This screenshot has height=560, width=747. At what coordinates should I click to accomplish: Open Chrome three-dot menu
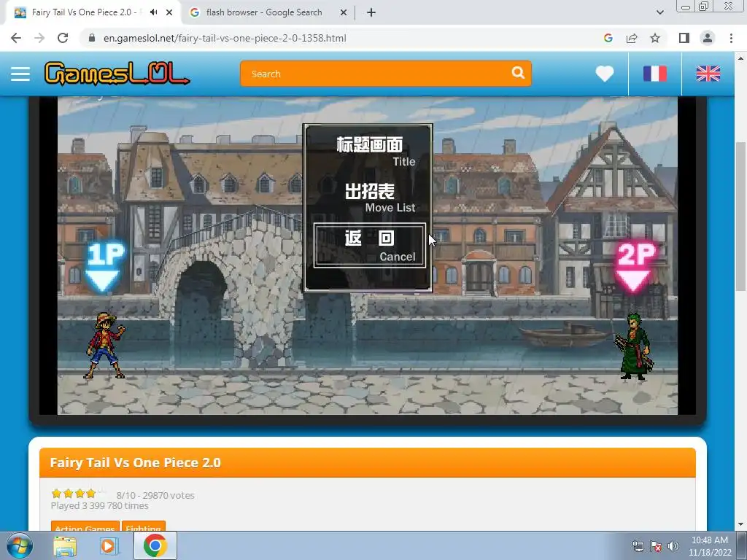[731, 38]
